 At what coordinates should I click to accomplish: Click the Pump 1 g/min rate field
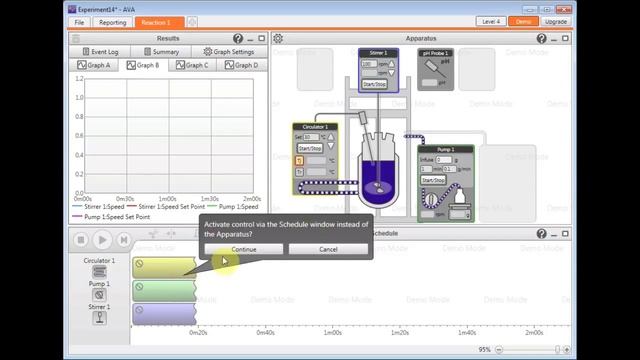point(449,169)
